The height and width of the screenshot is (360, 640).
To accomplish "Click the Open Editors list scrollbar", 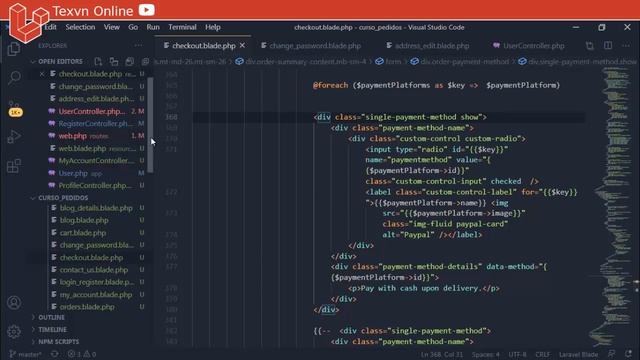I will tap(150, 125).
